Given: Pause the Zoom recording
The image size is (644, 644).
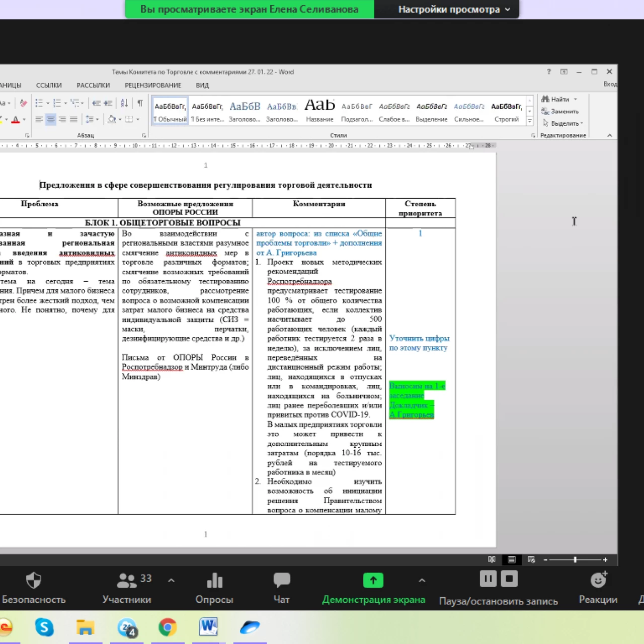Looking at the screenshot, I should coord(488,579).
